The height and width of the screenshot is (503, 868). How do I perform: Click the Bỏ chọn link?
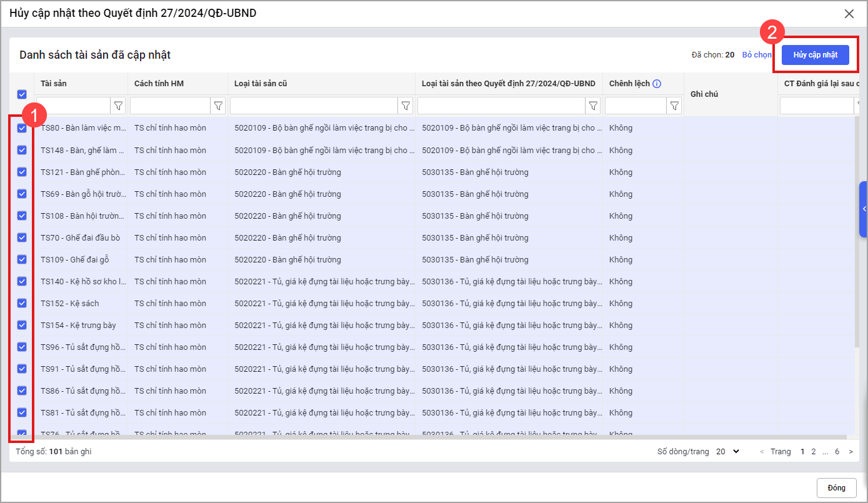coord(757,55)
